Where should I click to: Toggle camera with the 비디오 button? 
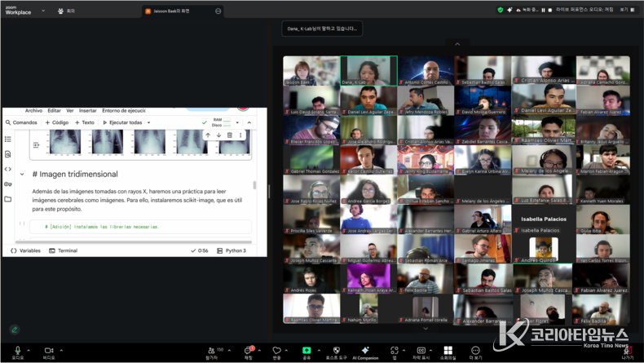(49, 351)
